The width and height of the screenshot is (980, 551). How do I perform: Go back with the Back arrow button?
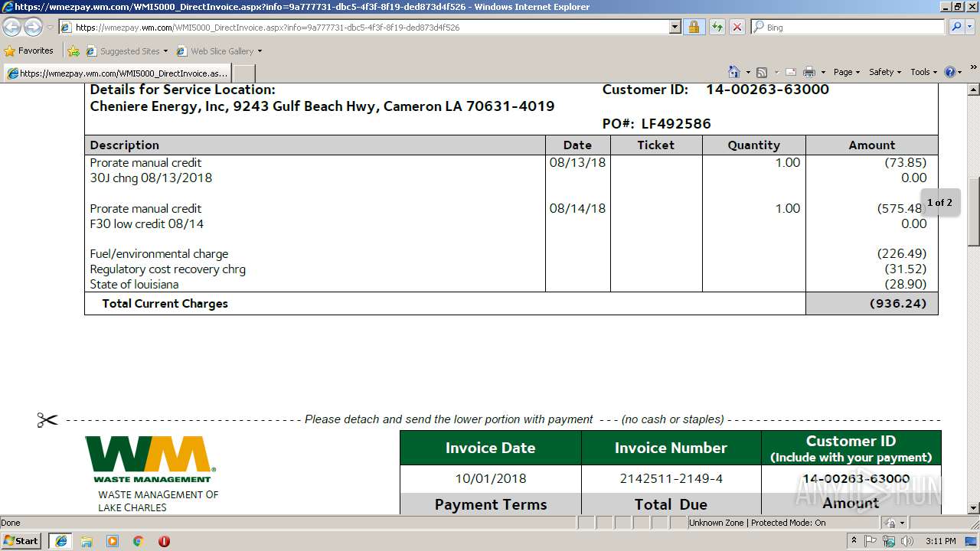coord(11,28)
